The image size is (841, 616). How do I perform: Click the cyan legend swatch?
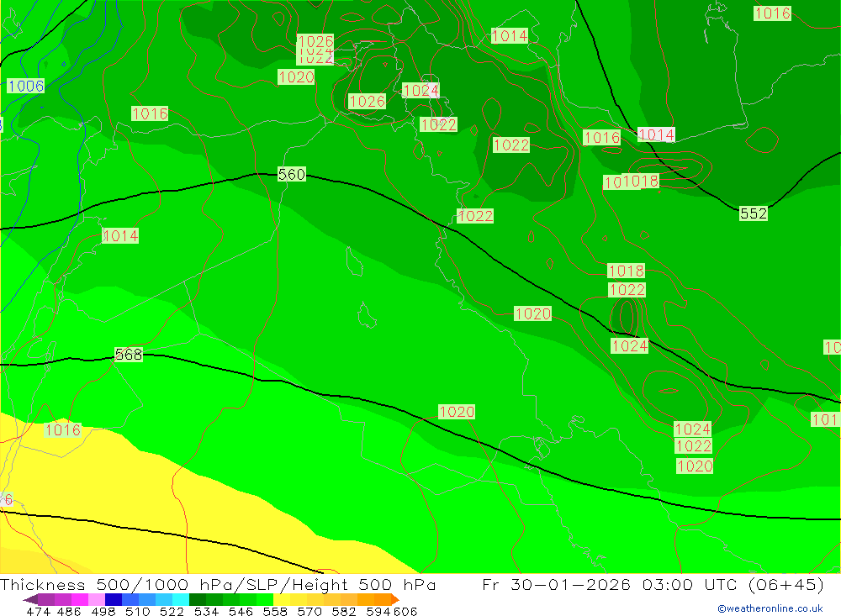pos(181,599)
